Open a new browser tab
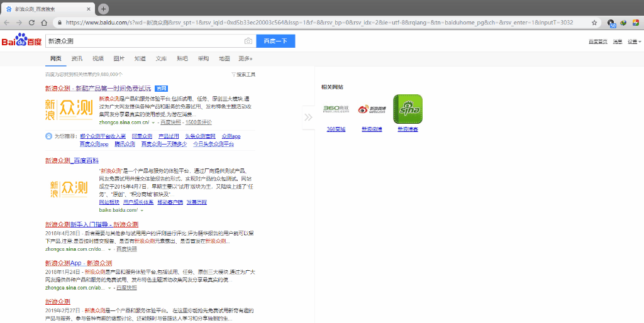This screenshot has height=323, width=644. point(104,9)
